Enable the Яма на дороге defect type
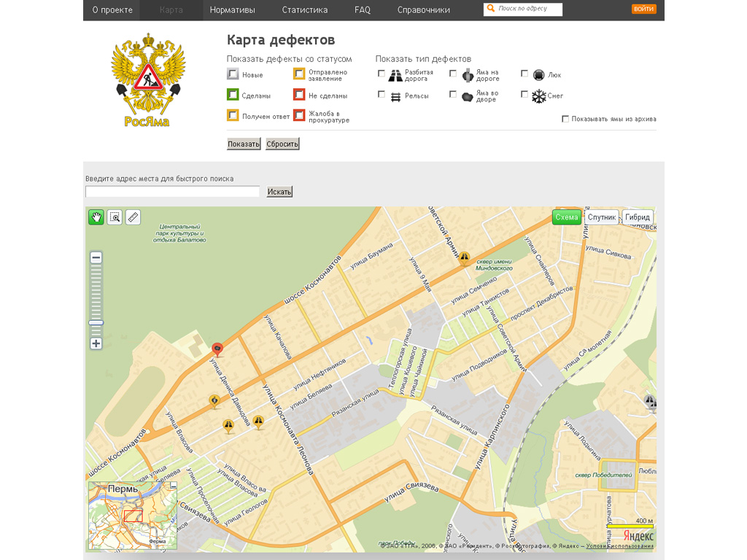The width and height of the screenshot is (747, 560). [x=453, y=74]
